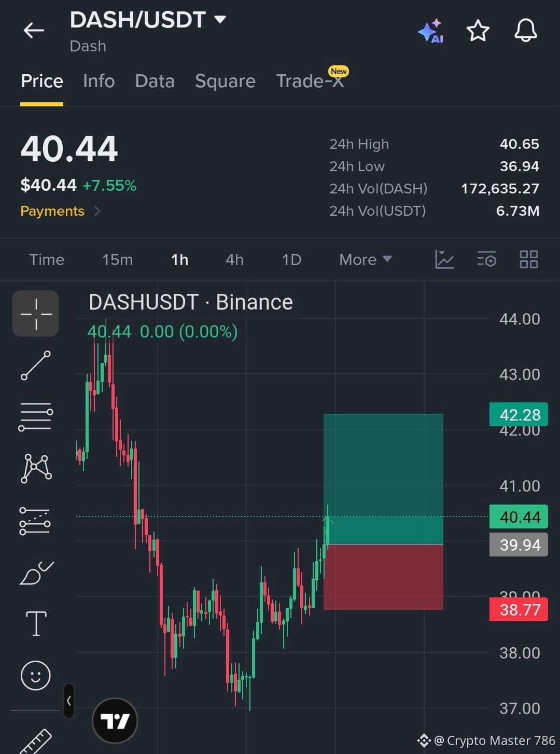Select the 4h timeframe
The width and height of the screenshot is (560, 754).
(234, 259)
